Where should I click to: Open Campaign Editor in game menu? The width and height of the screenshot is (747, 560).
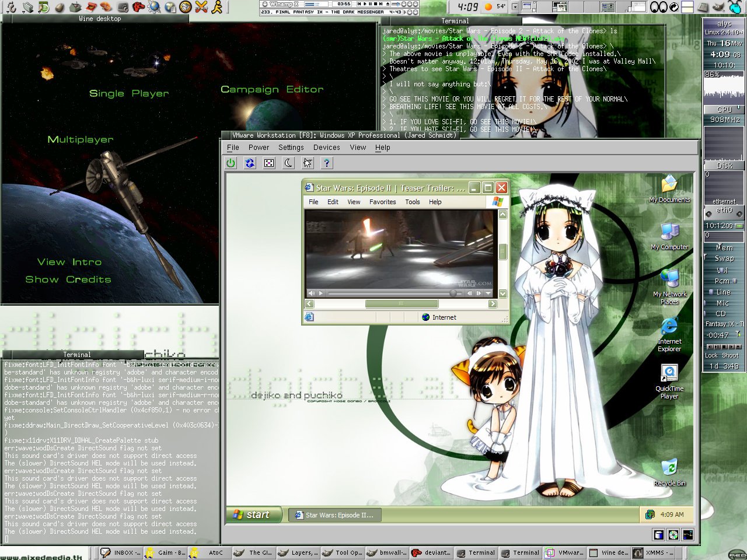(272, 89)
